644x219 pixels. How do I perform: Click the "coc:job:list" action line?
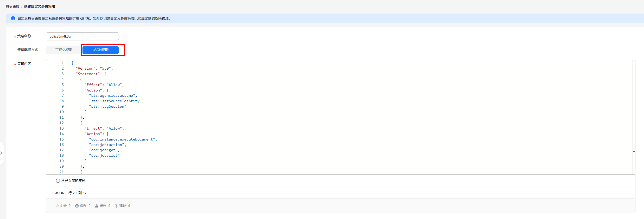[104, 155]
